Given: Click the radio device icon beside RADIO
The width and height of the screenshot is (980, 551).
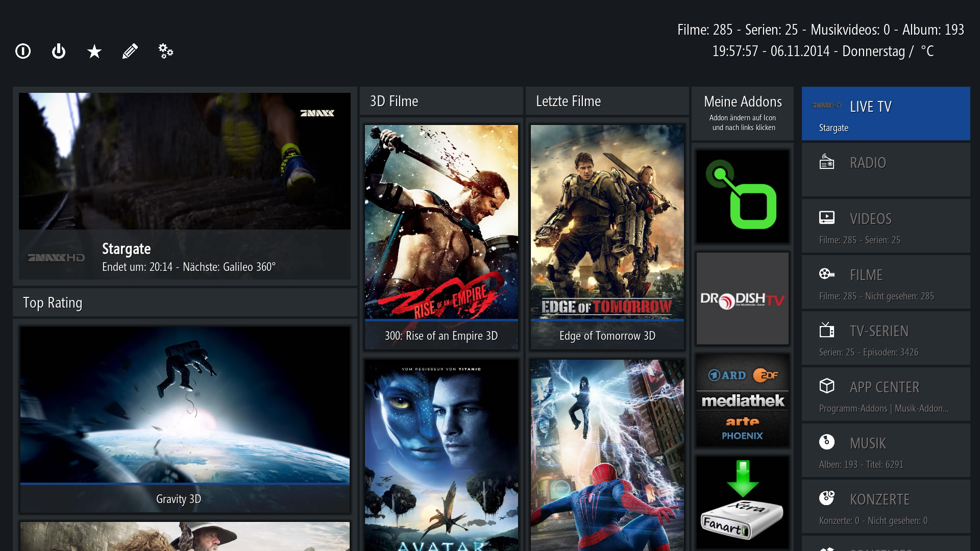Looking at the screenshot, I should (827, 161).
